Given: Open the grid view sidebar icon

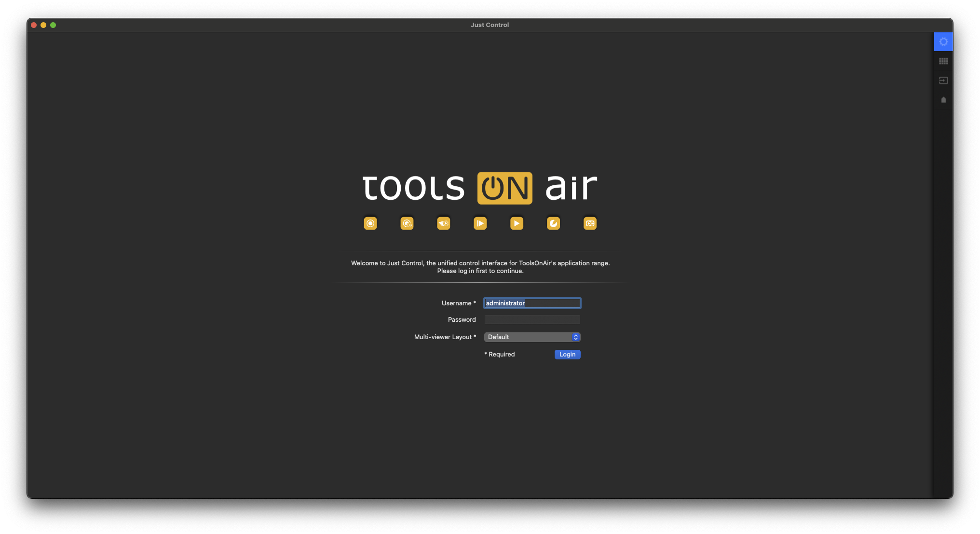Looking at the screenshot, I should pos(943,61).
